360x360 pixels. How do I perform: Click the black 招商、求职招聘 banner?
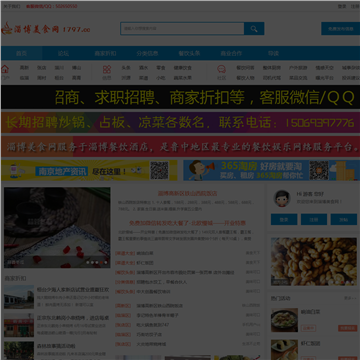click(x=181, y=97)
